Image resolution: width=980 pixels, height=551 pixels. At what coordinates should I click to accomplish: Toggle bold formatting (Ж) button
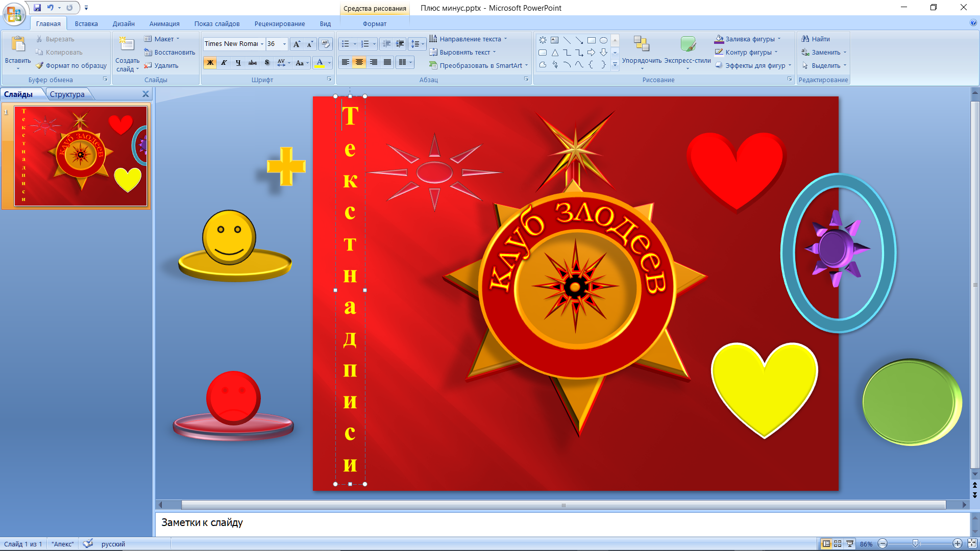(x=210, y=63)
